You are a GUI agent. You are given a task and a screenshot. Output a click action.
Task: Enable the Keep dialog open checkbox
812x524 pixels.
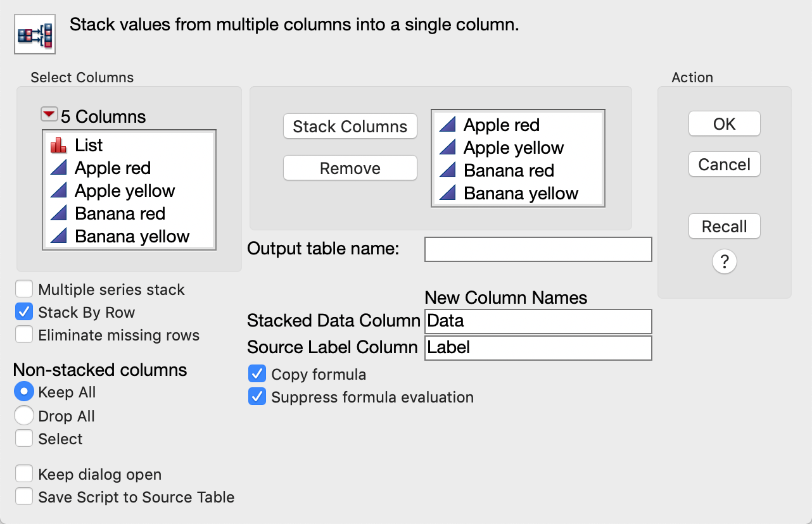[x=24, y=473]
